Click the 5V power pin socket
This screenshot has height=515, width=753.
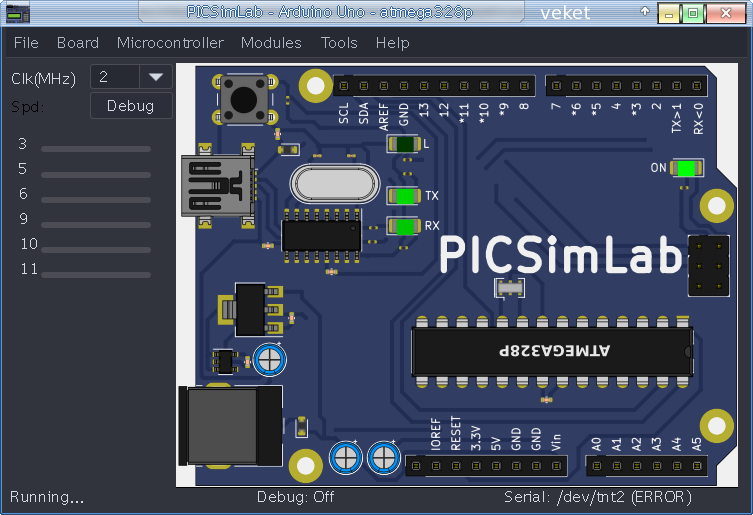click(496, 466)
